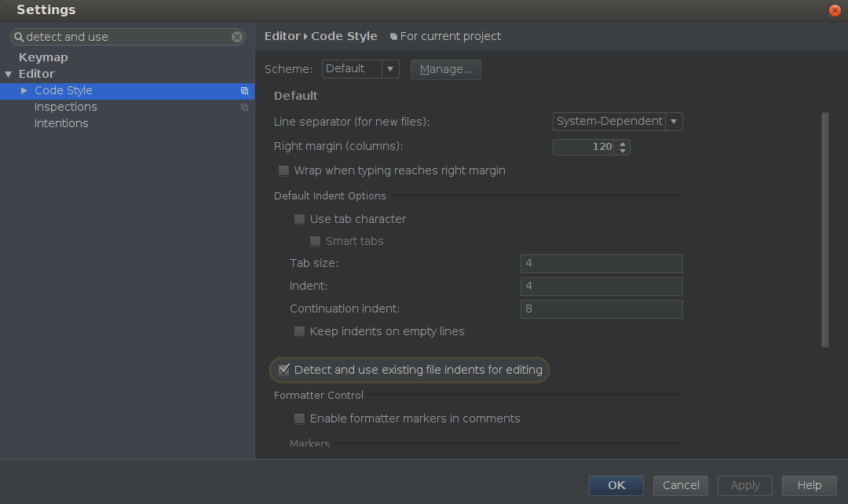
Task: Click the Default Indent Options heading
Action: (x=330, y=195)
